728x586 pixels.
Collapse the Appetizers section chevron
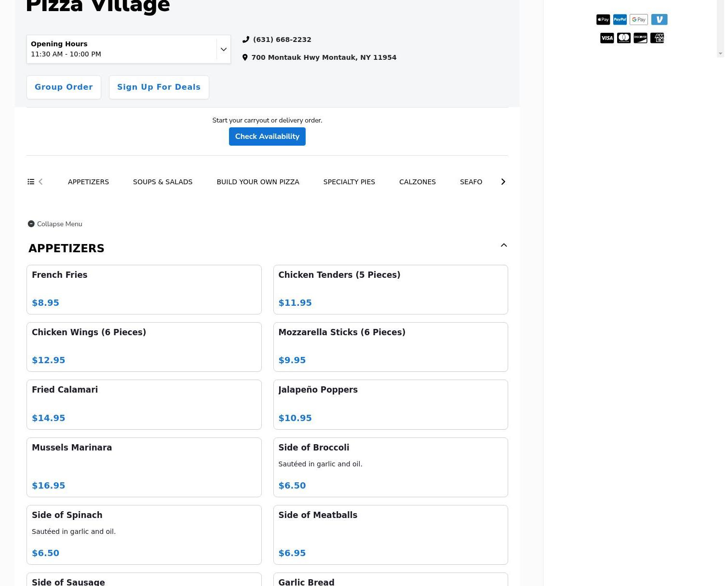point(503,245)
